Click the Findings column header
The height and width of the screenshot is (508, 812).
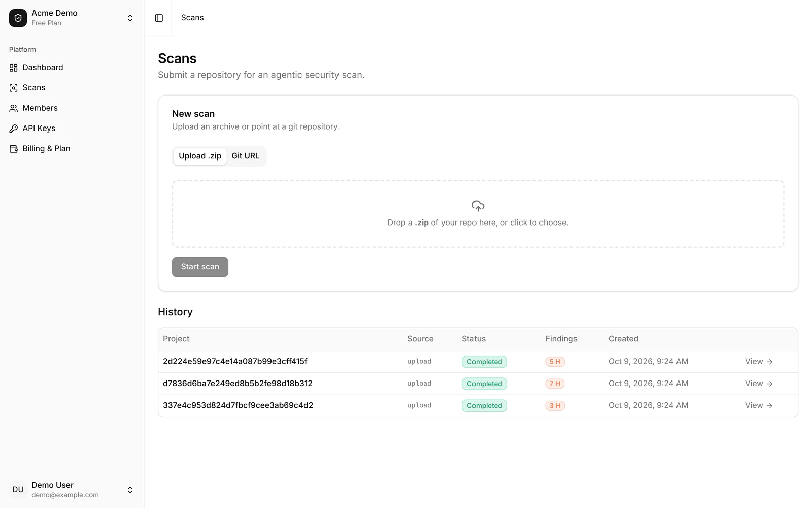pos(561,339)
